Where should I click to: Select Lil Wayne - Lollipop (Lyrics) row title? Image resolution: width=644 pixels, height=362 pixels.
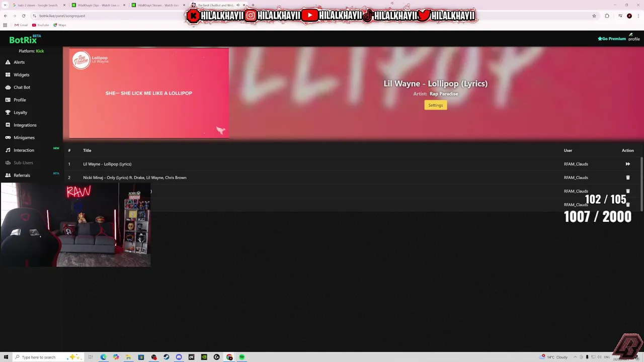pyautogui.click(x=107, y=164)
